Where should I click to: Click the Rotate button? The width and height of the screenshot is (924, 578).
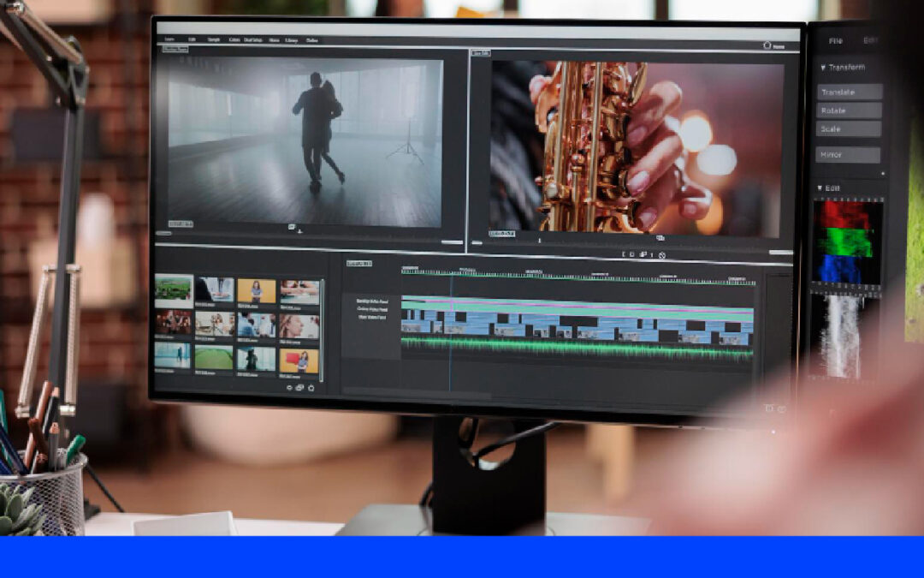point(850,110)
